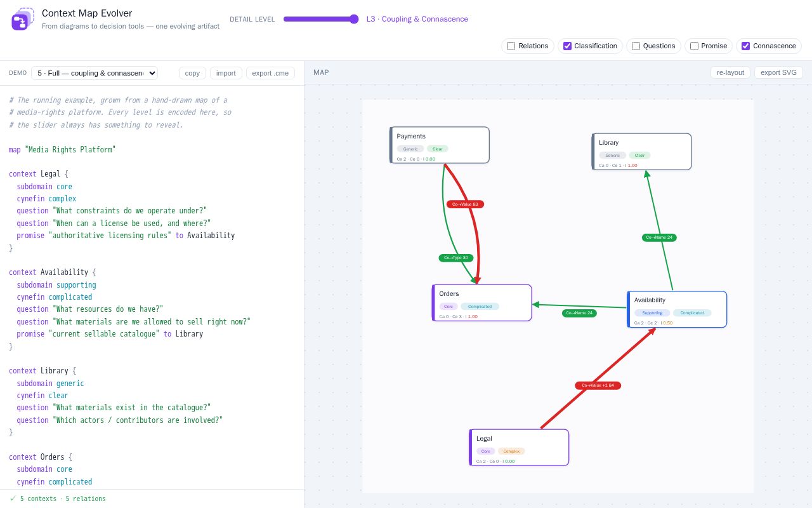Image resolution: width=812 pixels, height=508 pixels.
Task: Click the 'Co→Name 24' label on the Availability–Library edge
Action: point(659,237)
